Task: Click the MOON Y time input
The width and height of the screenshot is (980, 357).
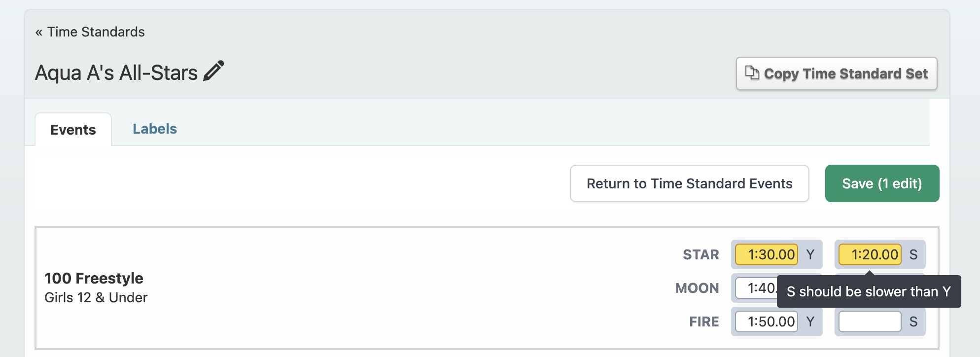Action: click(756, 288)
